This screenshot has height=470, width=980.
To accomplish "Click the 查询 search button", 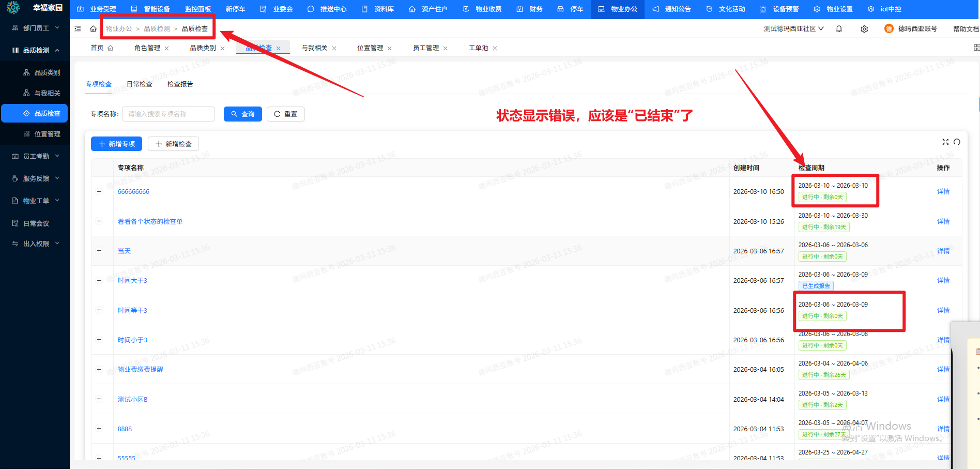I will (x=243, y=114).
